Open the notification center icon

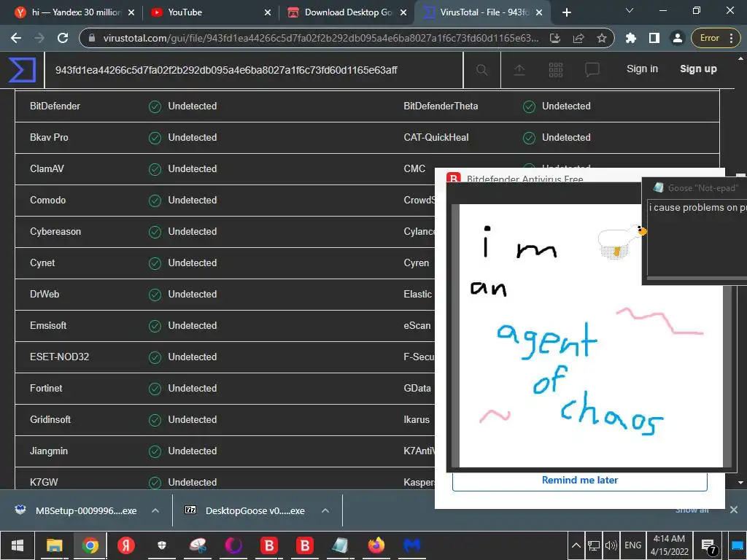pos(708,546)
